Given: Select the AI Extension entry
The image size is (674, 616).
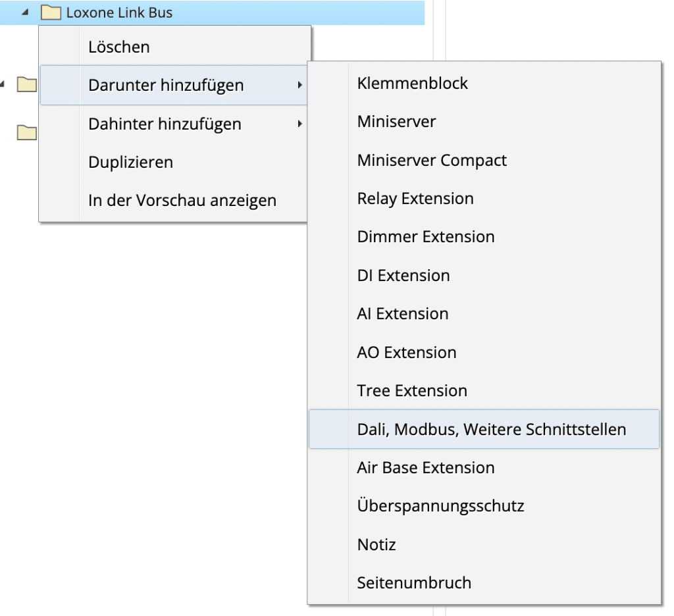Looking at the screenshot, I should pos(484,314).
